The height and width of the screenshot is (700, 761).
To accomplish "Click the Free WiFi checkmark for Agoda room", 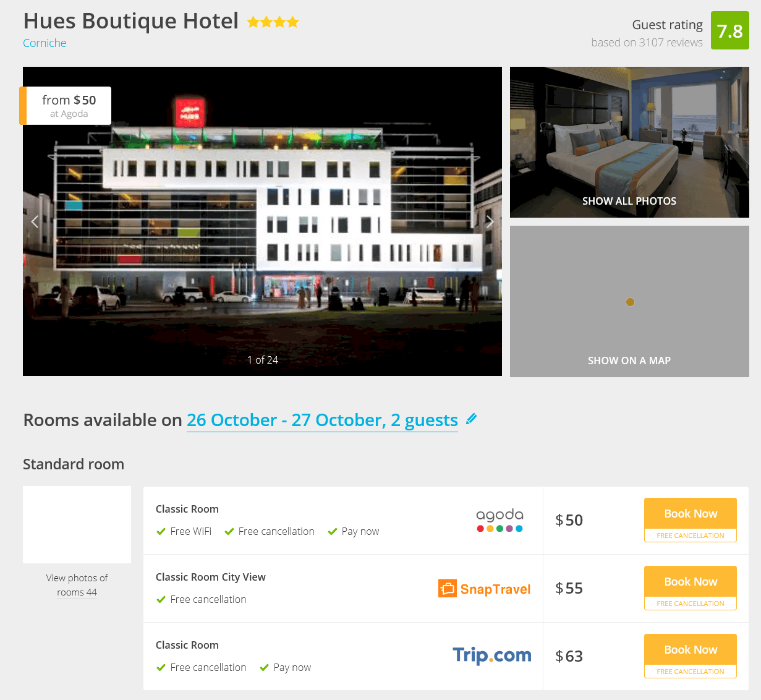I will coord(161,531).
